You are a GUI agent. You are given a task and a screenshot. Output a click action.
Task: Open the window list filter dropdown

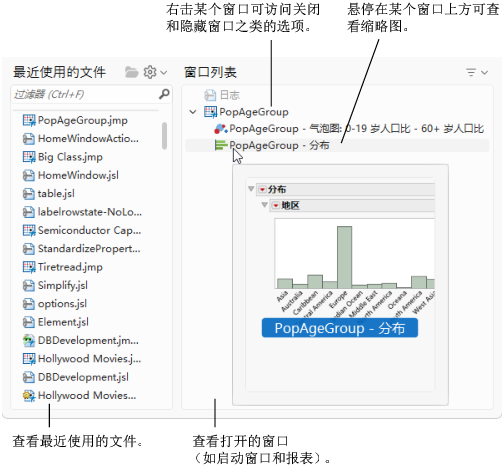pyautogui.click(x=477, y=72)
